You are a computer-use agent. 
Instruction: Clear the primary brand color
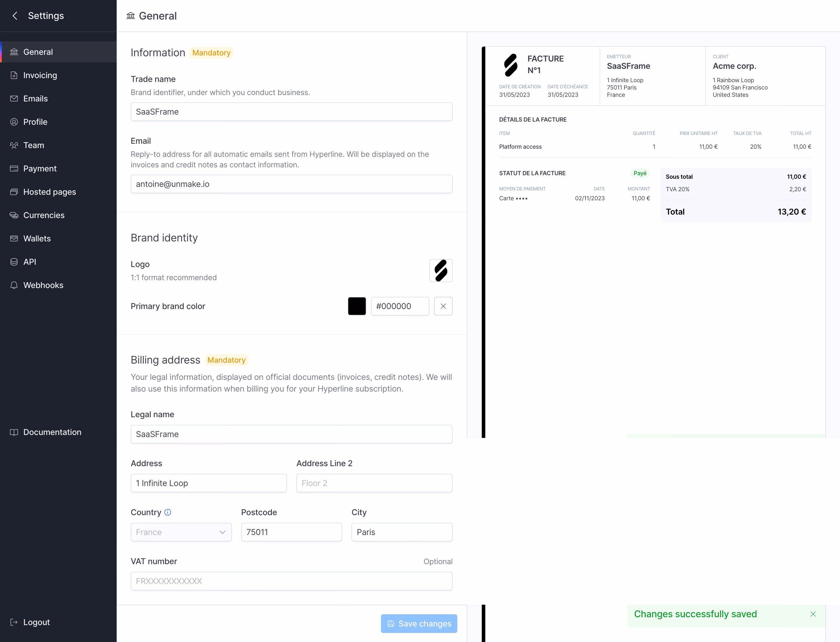click(x=443, y=306)
